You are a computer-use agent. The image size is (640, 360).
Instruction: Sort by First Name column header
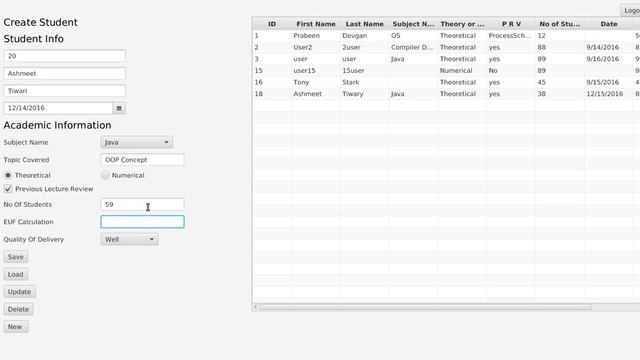(x=316, y=24)
